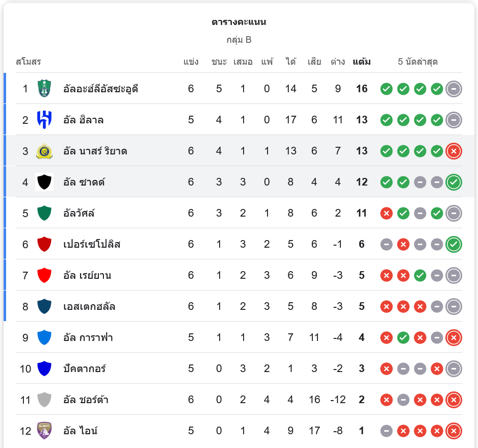Open the เอสเตกฮลัล team link
Image resolution: width=478 pixels, height=448 pixels.
tap(89, 306)
